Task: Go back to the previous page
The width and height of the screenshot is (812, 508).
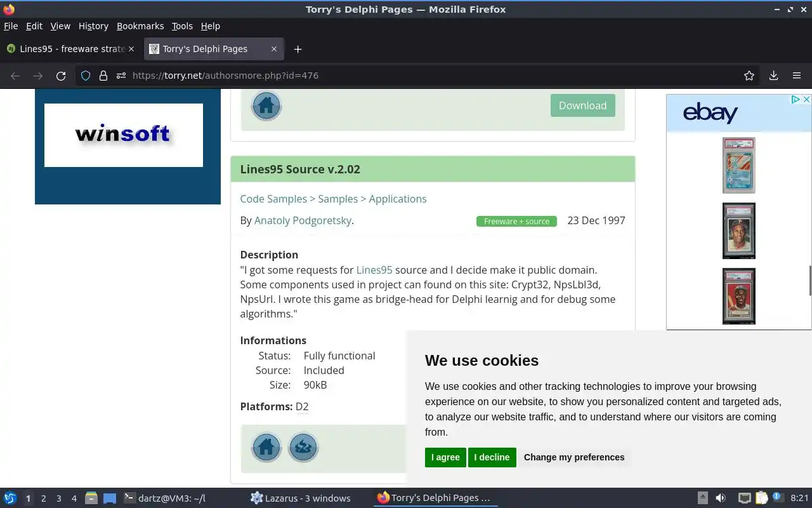Action: click(x=15, y=76)
